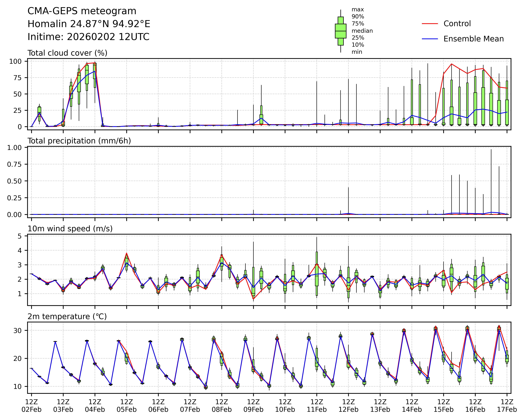Click the 'Ensemble Mean' legend label
This screenshot has width=524, height=420.
tap(473, 39)
